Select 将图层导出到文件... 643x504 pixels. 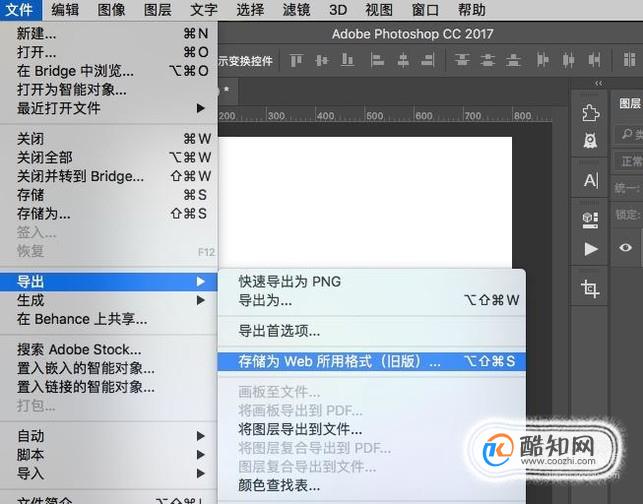pyautogui.click(x=372, y=429)
